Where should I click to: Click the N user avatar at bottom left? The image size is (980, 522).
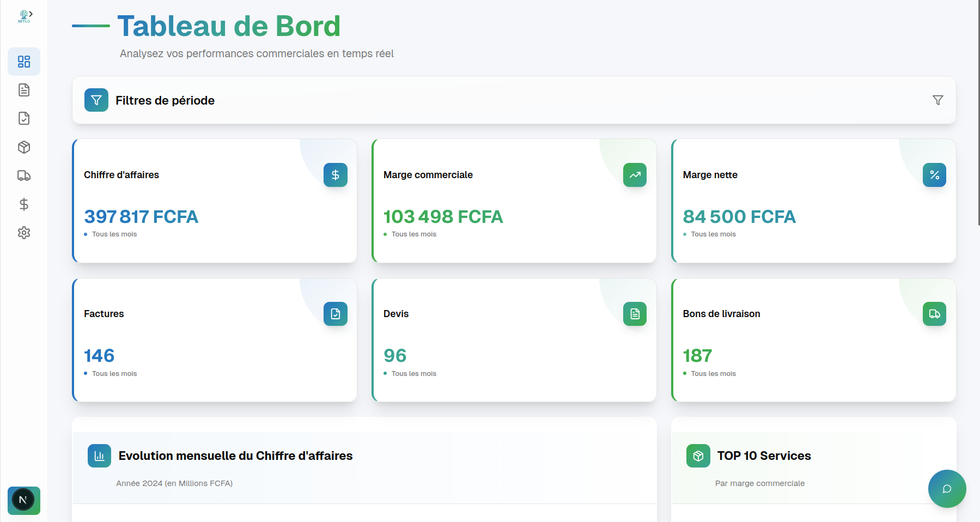click(x=23, y=501)
